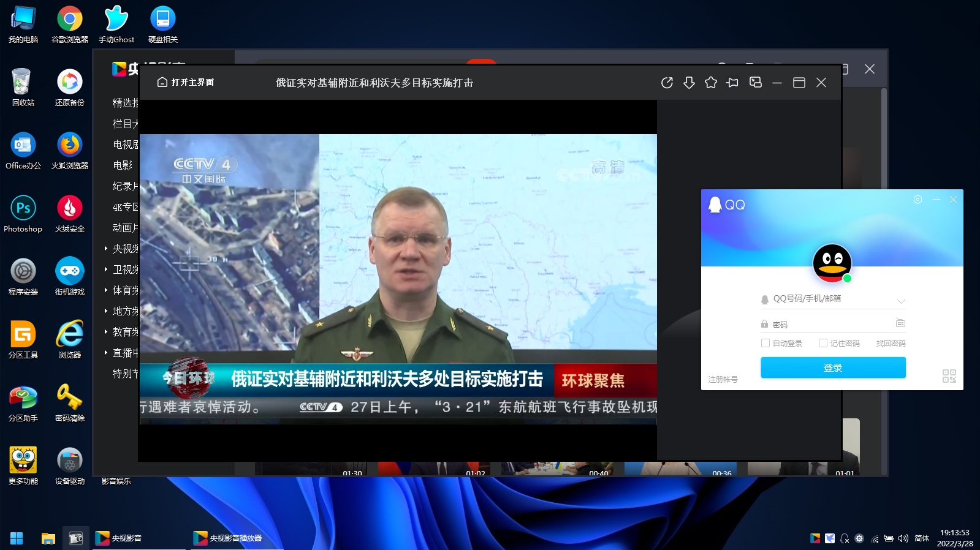Expand 体育 channel group arrow in sidebar
This screenshot has height=550, width=980.
pyautogui.click(x=106, y=290)
